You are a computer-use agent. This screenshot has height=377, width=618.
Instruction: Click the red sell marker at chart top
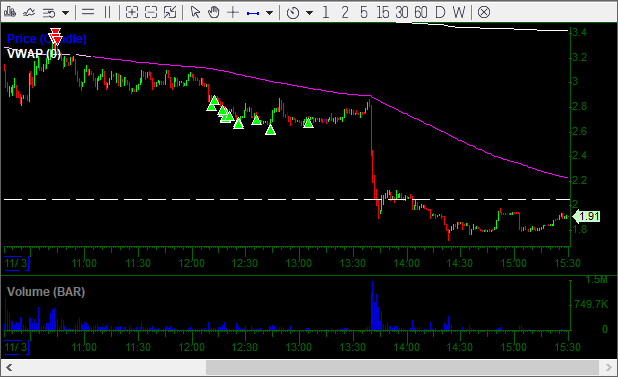pyautogui.click(x=56, y=36)
